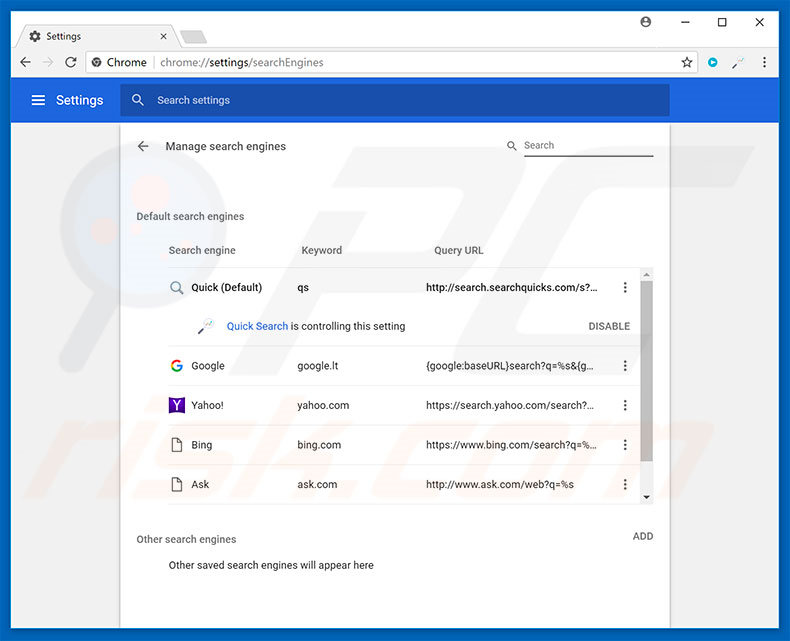Open more actions for Bing engine
Image resolution: width=790 pixels, height=641 pixels.
point(625,445)
